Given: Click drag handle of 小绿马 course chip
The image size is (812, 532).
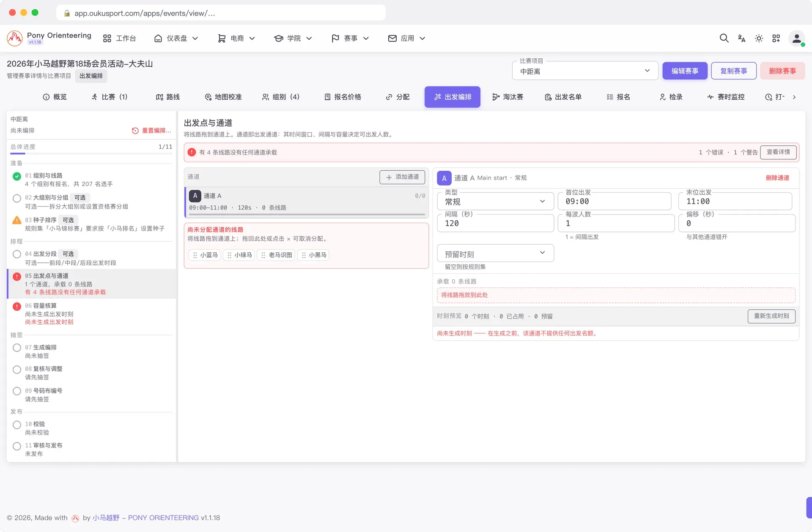Looking at the screenshot, I should [x=229, y=255].
